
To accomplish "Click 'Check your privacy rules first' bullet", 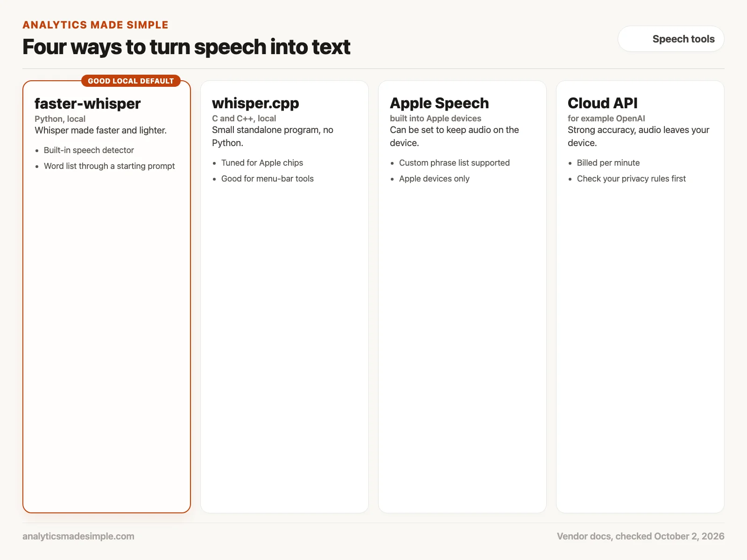I will pos(631,179).
